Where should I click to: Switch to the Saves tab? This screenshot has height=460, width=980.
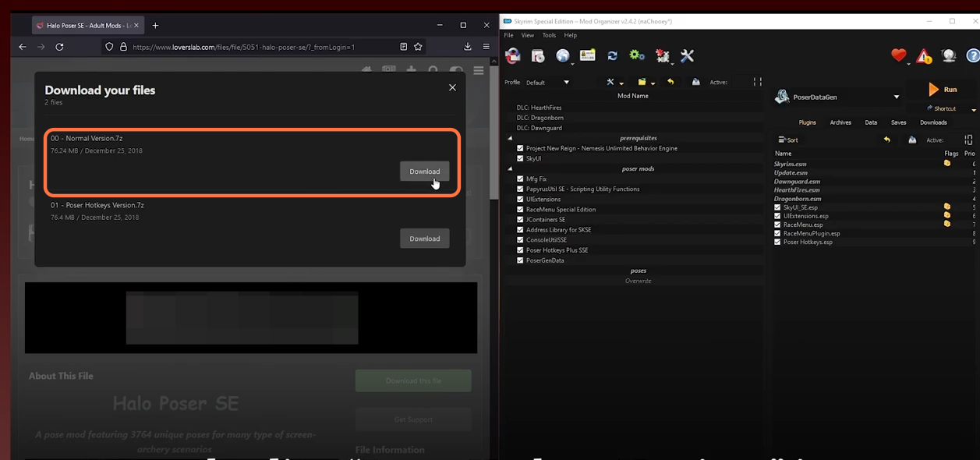point(898,122)
